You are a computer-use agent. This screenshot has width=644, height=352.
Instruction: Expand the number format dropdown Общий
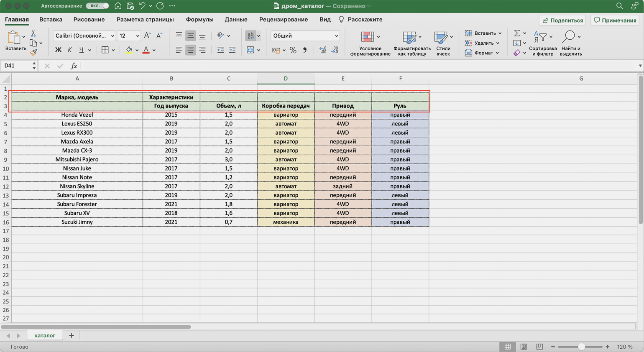pos(305,36)
